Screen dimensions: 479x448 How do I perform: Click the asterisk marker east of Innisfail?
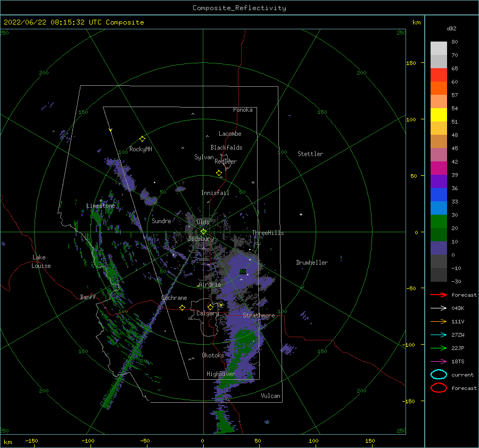pyautogui.click(x=253, y=183)
